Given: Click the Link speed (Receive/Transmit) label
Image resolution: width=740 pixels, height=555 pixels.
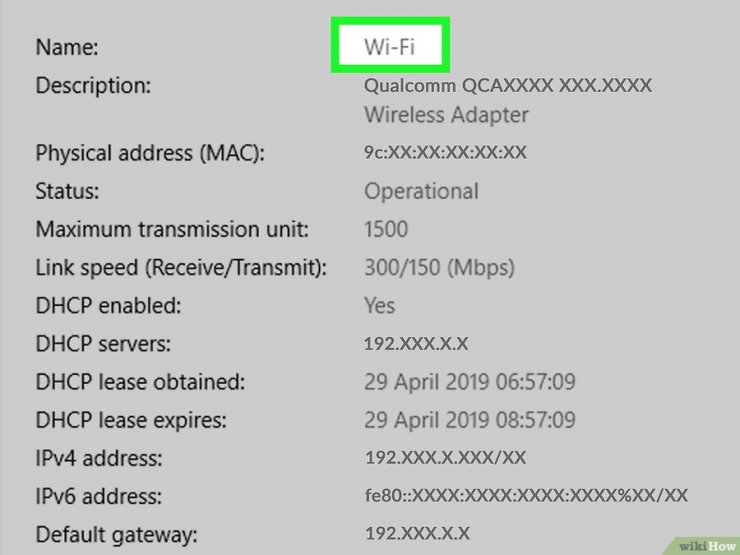Looking at the screenshot, I should [x=181, y=268].
